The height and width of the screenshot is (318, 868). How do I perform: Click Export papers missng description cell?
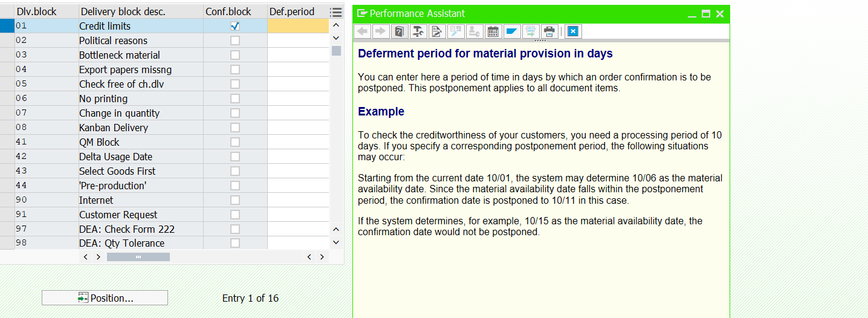(141, 70)
